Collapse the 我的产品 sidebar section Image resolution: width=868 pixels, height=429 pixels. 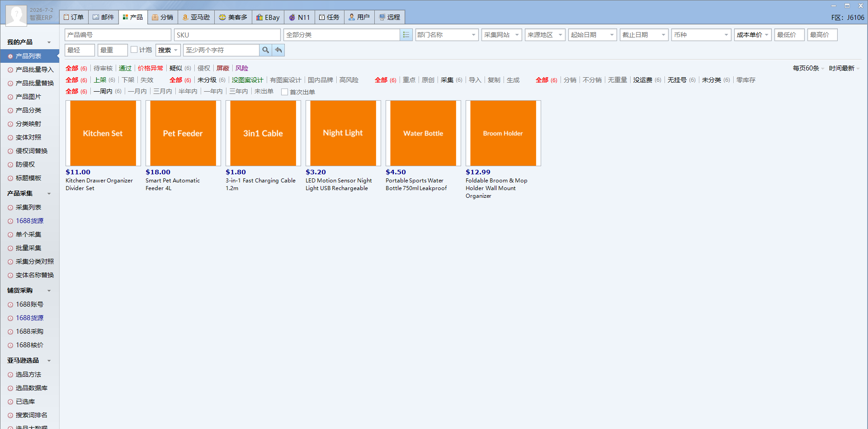click(x=49, y=42)
